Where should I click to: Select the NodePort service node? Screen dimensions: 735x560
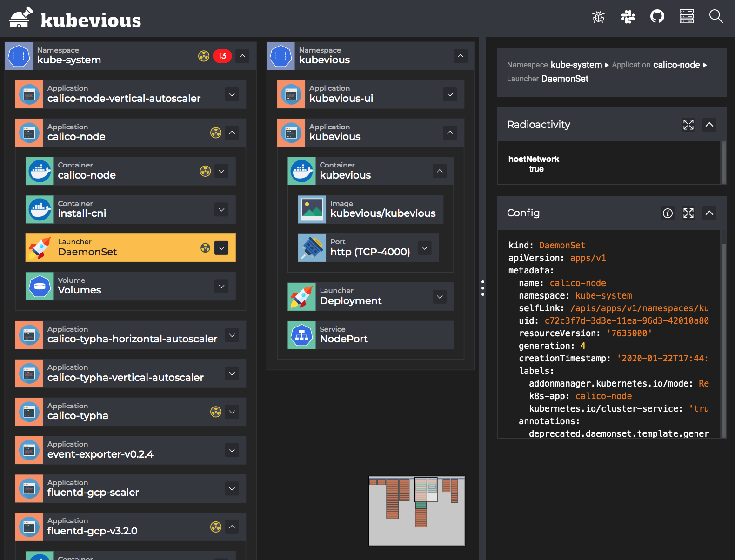[x=371, y=335]
